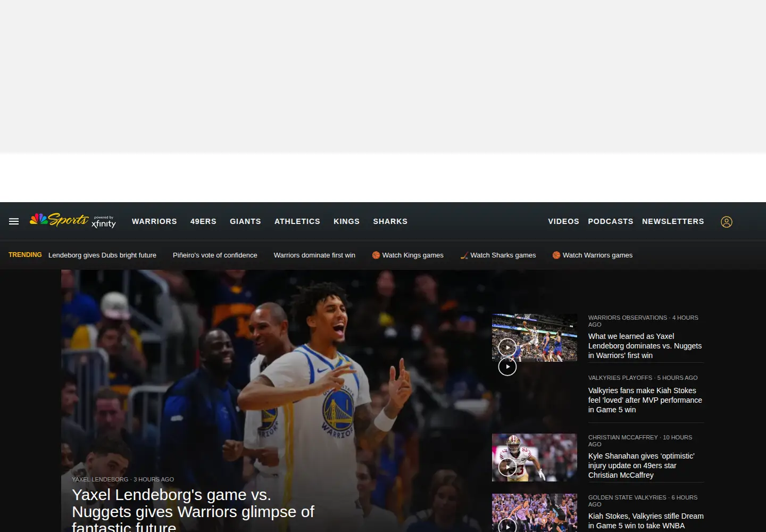
Task: Open the Athletics team page
Action: click(x=297, y=221)
